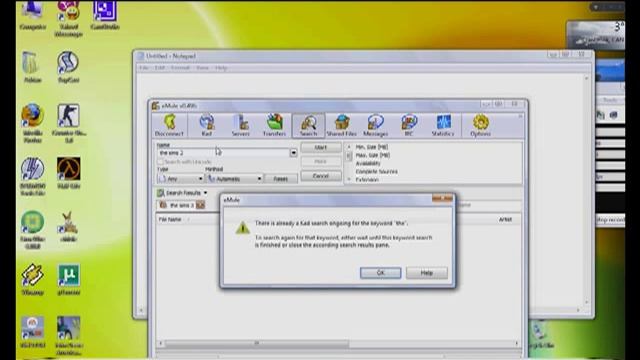Open the Options gear icon
Screen dimensions: 640x360
480,125
